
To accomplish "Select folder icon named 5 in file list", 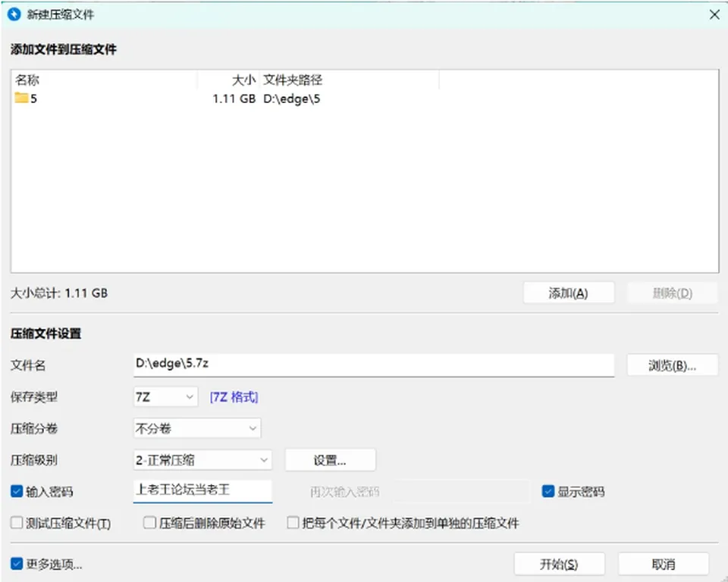I will tap(21, 98).
